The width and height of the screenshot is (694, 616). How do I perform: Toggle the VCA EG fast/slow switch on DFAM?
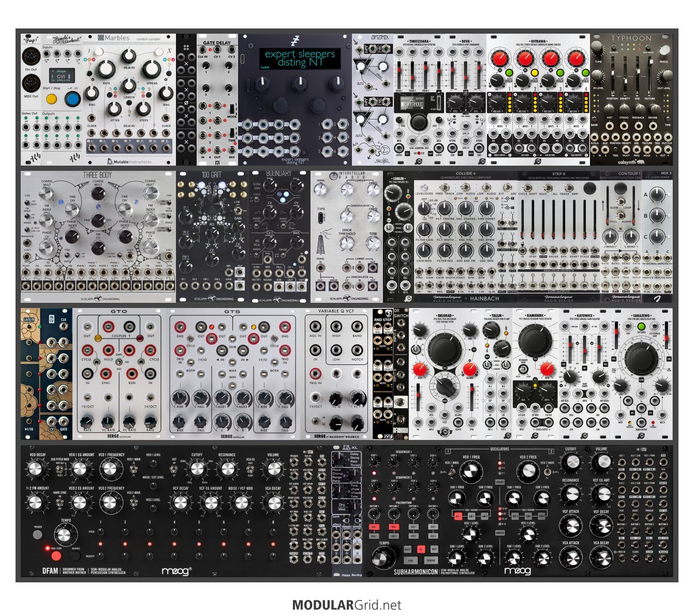250,468
